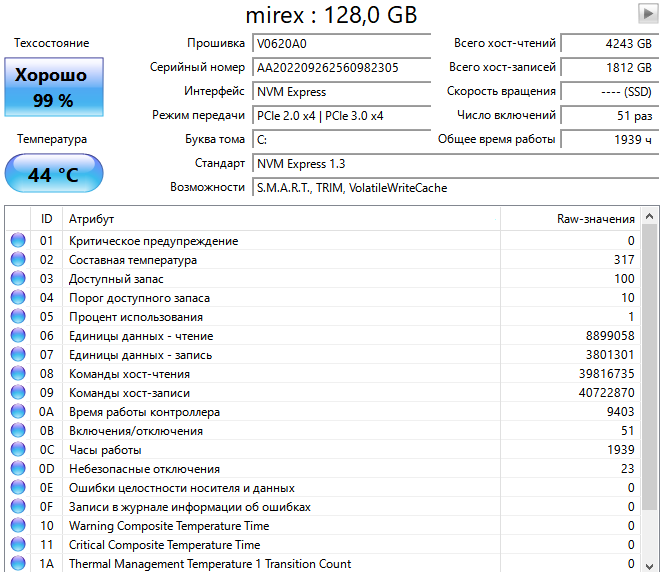Screen dimensions: 663x572
Task: Click status orb for Команды хост-записи row
Action: point(18,393)
